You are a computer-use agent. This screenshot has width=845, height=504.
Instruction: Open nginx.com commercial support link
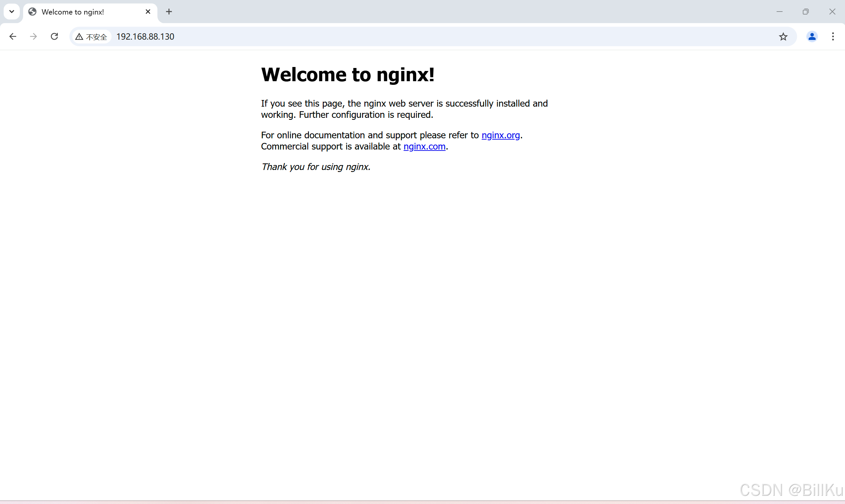pyautogui.click(x=424, y=147)
